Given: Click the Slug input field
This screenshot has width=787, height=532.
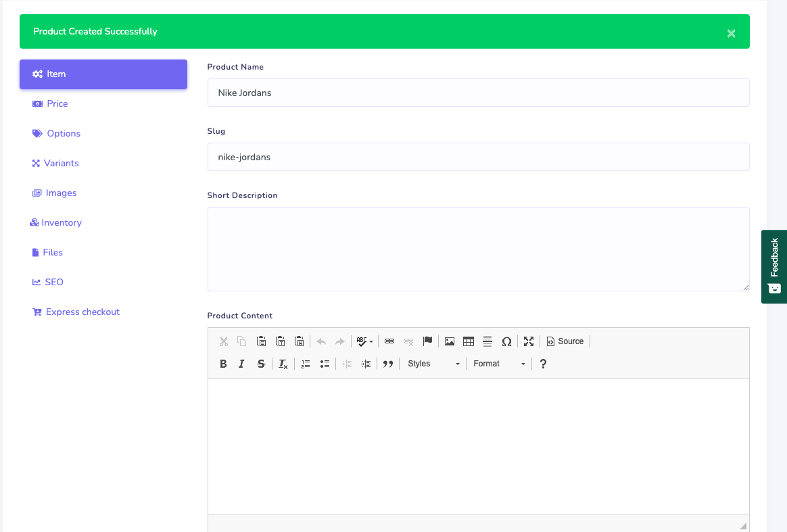Looking at the screenshot, I should [x=478, y=157].
